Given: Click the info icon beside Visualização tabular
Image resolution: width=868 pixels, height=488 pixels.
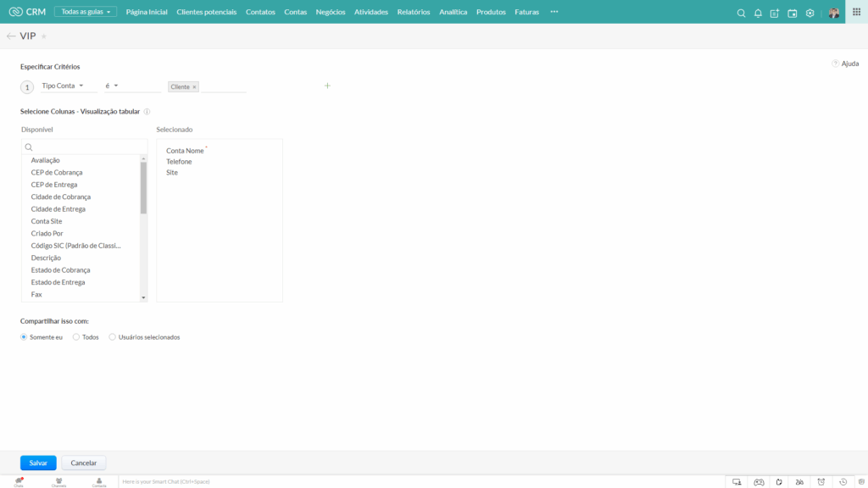Looking at the screenshot, I should point(147,111).
